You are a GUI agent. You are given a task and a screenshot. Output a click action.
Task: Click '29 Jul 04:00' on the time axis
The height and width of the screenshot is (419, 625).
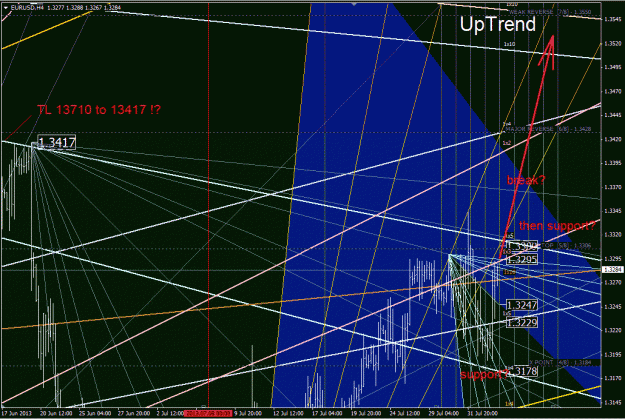tap(443, 413)
